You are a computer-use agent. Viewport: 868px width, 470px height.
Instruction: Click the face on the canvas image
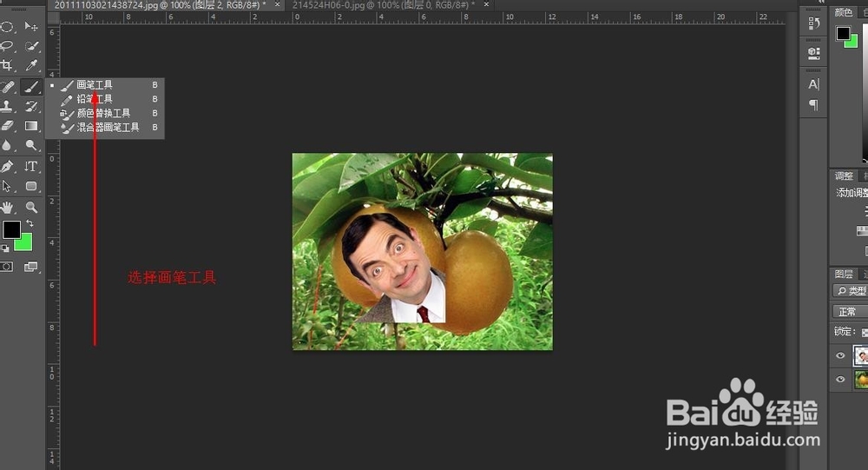click(x=391, y=261)
